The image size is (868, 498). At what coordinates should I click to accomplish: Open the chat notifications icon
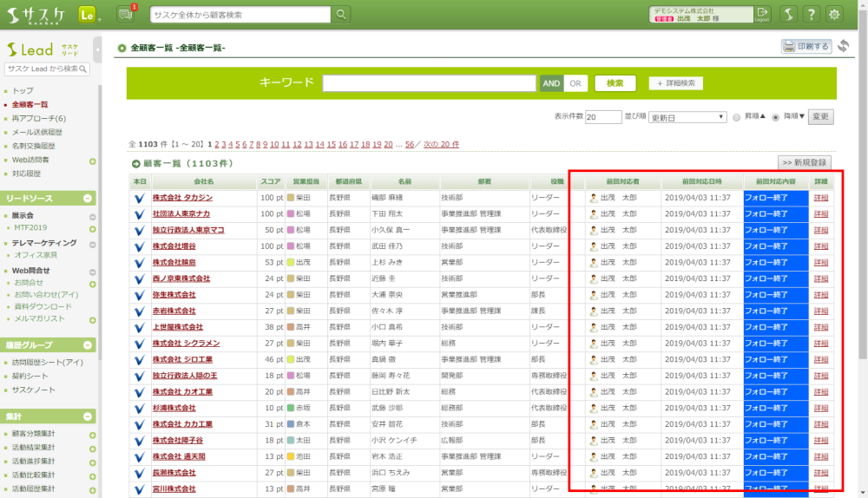point(125,15)
